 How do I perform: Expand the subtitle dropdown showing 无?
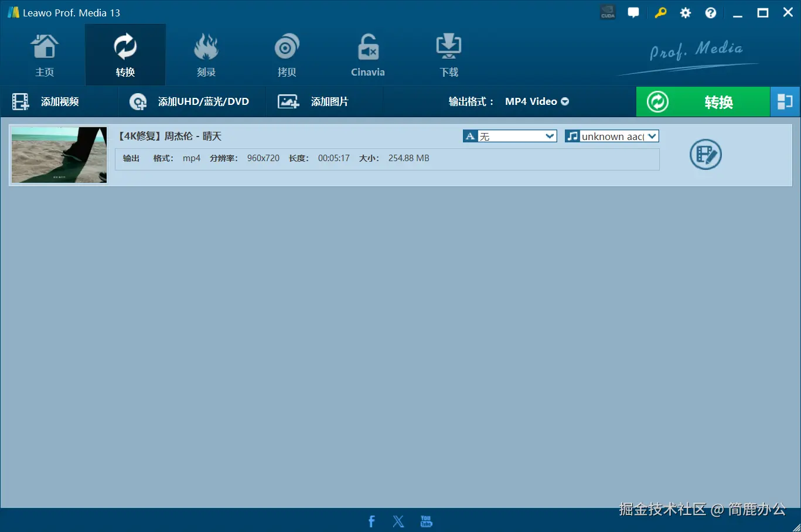tap(510, 137)
